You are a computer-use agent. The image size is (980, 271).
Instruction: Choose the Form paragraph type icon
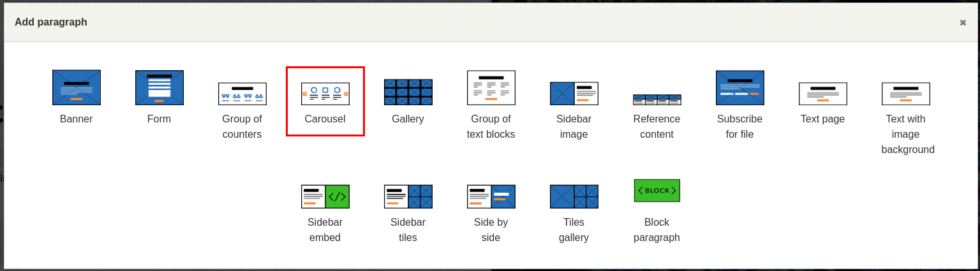coord(160,87)
